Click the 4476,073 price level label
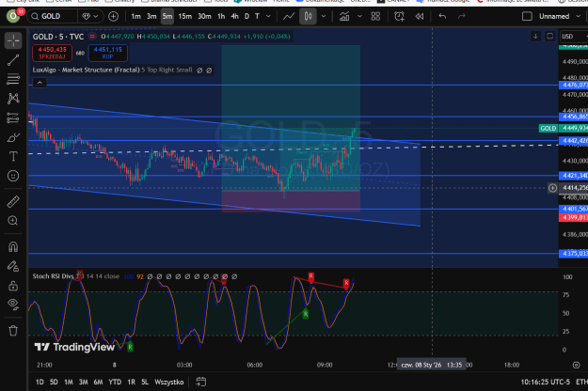The image size is (588, 391). [573, 85]
